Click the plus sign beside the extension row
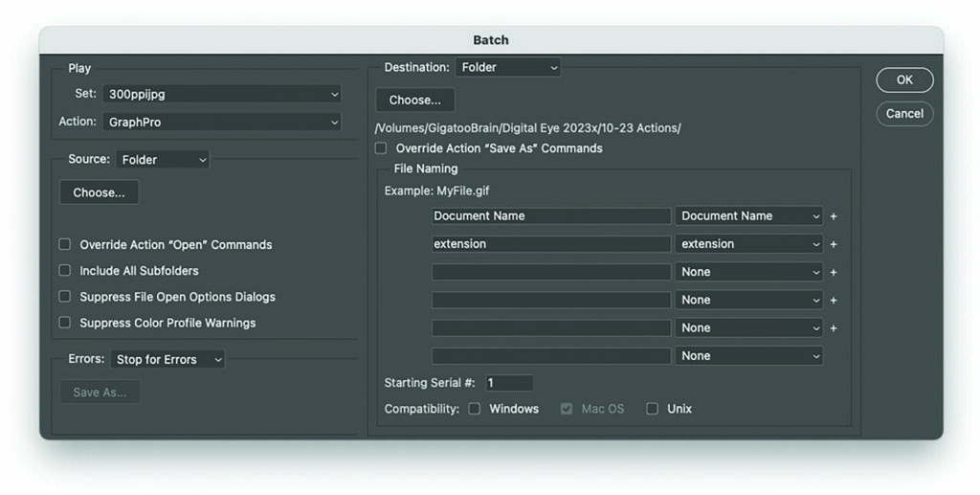 (834, 244)
